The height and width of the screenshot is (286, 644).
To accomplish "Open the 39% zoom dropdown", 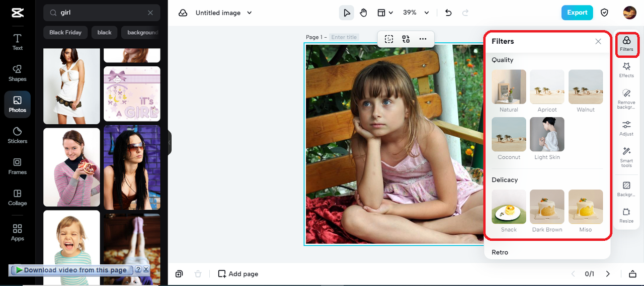I will click(416, 13).
